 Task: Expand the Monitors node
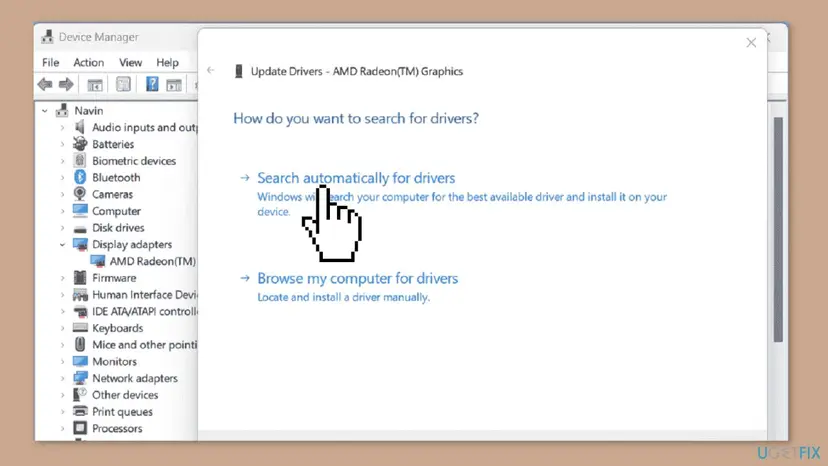click(x=62, y=361)
